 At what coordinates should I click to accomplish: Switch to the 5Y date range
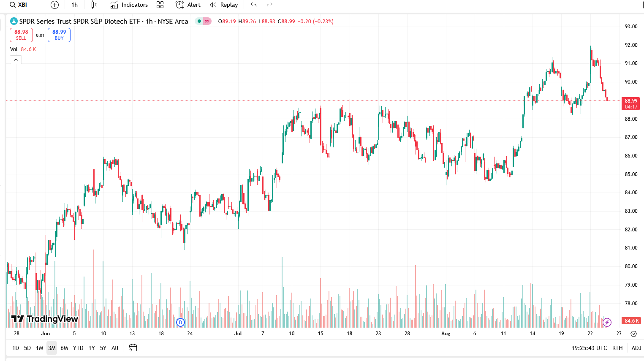coord(103,348)
